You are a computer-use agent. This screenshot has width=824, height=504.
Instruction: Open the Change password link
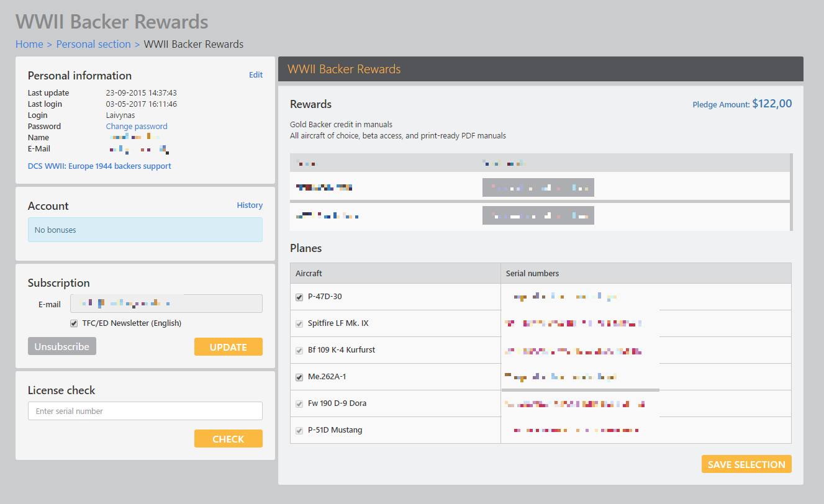pyautogui.click(x=137, y=126)
